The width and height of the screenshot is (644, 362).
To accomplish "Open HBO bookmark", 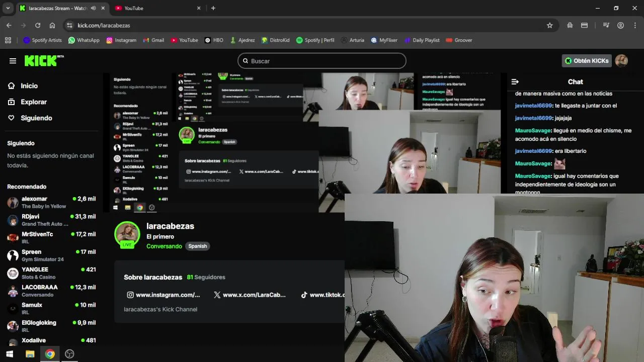I will click(x=214, y=40).
